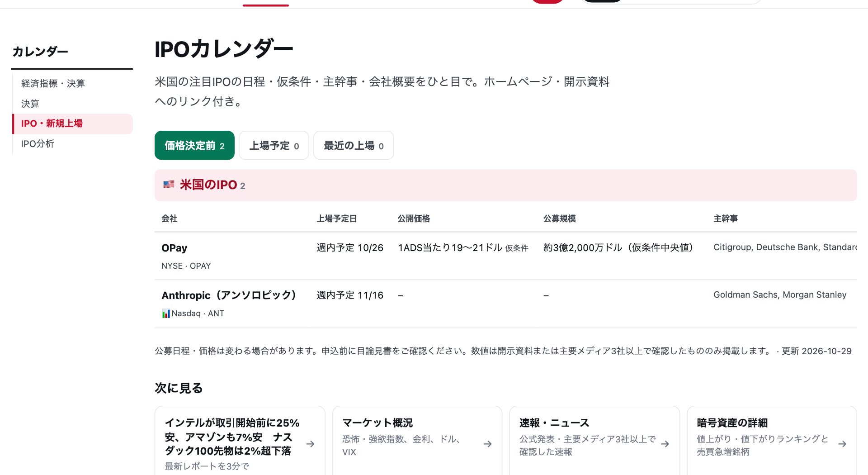Click the 公開価格 column header
Viewport: 868px width, 475px height.
point(414,218)
